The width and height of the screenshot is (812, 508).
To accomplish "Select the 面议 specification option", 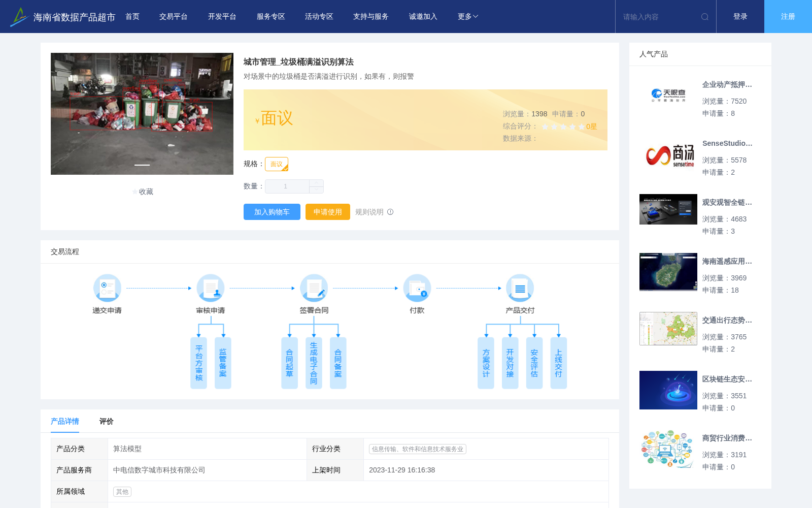I will pyautogui.click(x=277, y=164).
